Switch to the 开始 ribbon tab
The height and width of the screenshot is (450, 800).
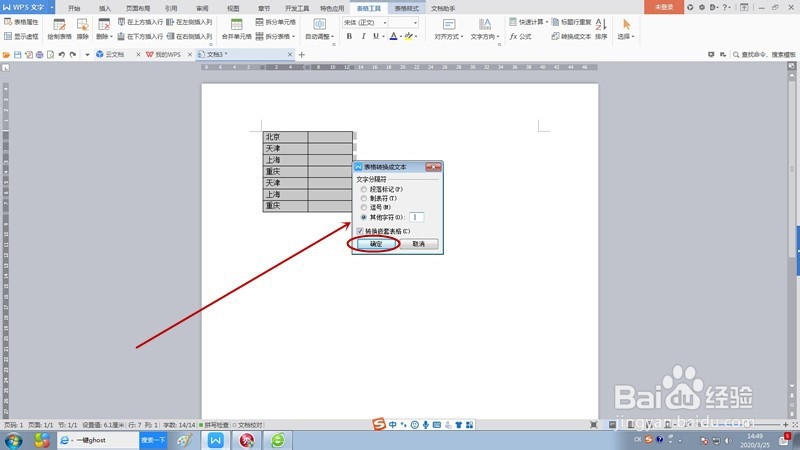coord(74,8)
